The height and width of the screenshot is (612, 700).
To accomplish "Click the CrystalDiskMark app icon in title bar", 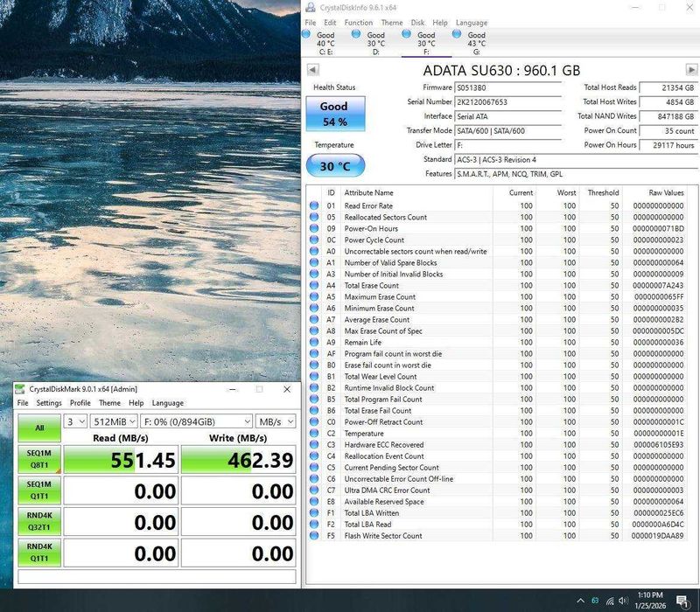I will point(19,389).
